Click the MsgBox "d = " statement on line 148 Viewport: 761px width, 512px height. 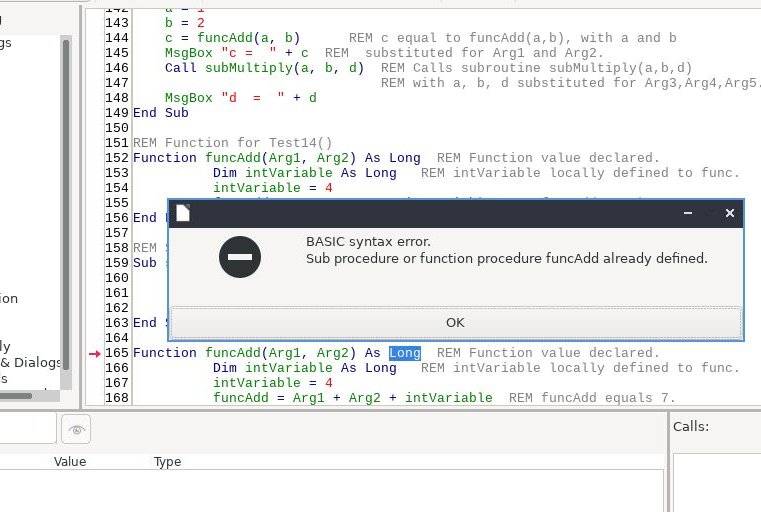click(x=241, y=98)
